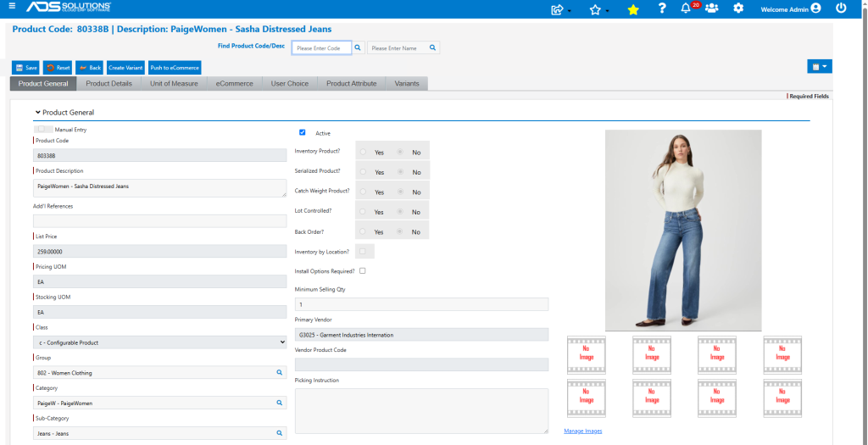Open the Group field lookup magnifier
Viewport: 868px width, 445px height.
pos(280,372)
